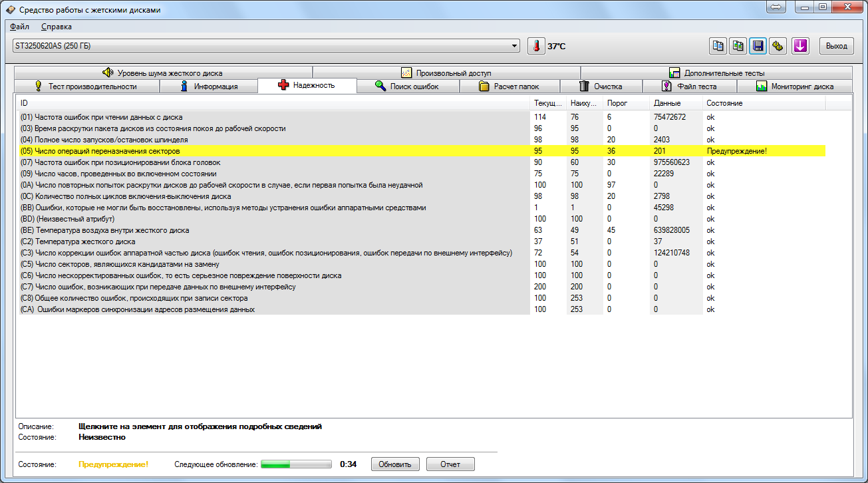Image resolution: width=868 pixels, height=483 pixels.
Task: Select row (C7) ошибок передачи по внешнему интерфейсу
Action: 421,287
